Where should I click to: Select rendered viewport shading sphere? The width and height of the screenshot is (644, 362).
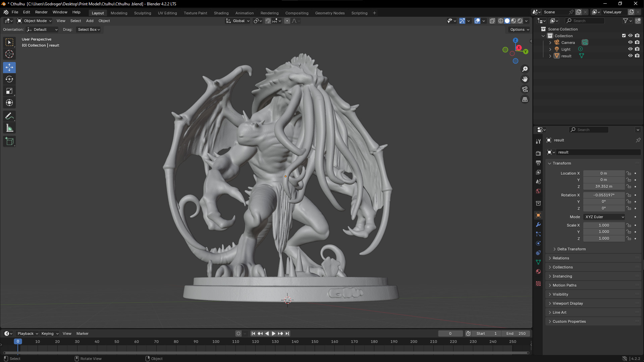coord(520,21)
